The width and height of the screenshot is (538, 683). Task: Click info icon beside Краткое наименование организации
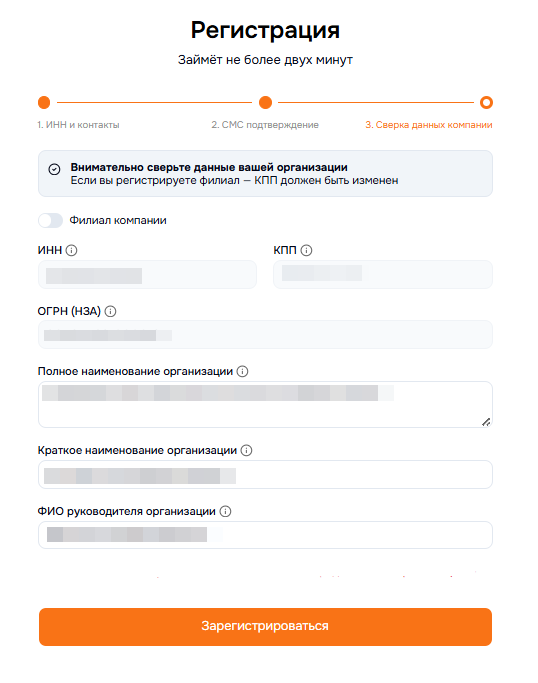pos(247,450)
